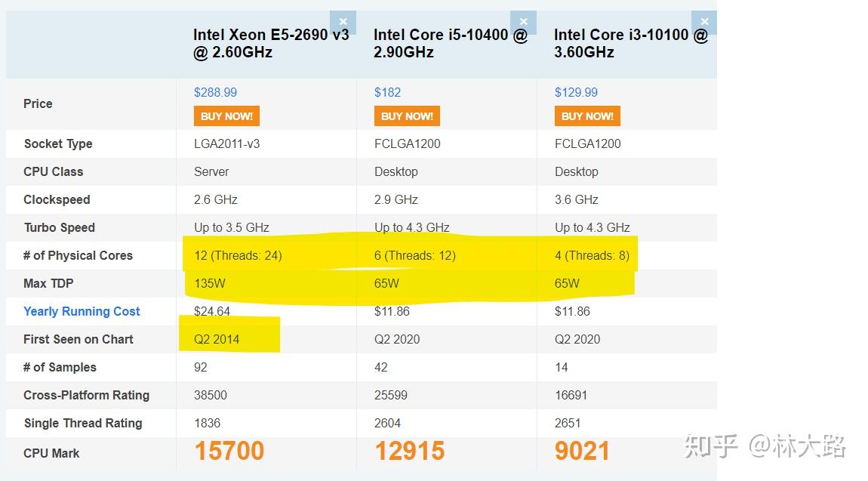Click the 12 (Threads: 24) cell
This screenshot has height=481, width=868.
pyautogui.click(x=238, y=256)
